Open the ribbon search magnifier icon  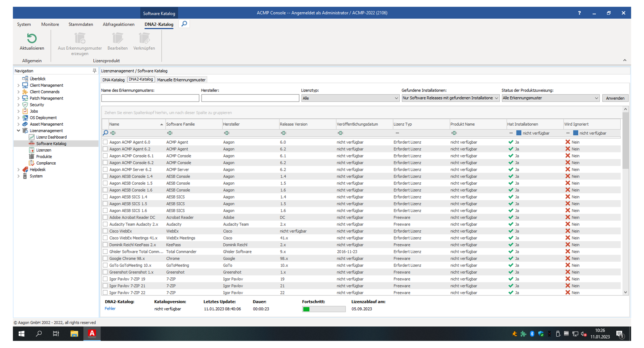pyautogui.click(x=184, y=24)
